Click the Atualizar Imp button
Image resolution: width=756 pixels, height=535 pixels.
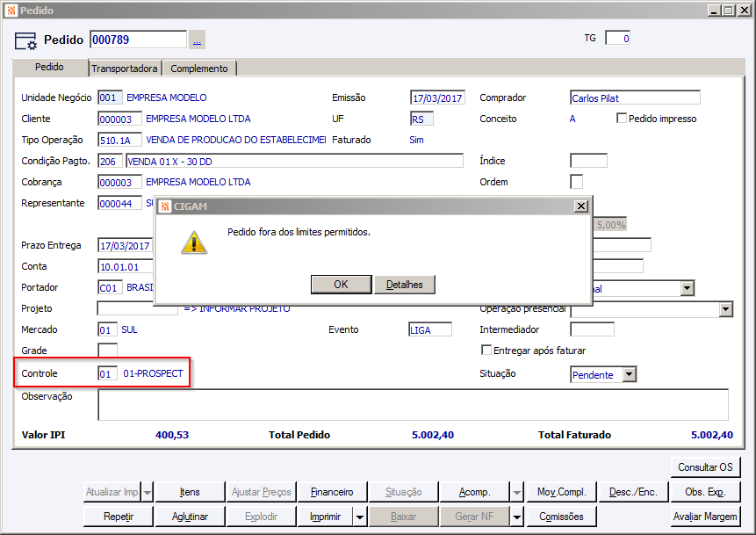(x=112, y=492)
